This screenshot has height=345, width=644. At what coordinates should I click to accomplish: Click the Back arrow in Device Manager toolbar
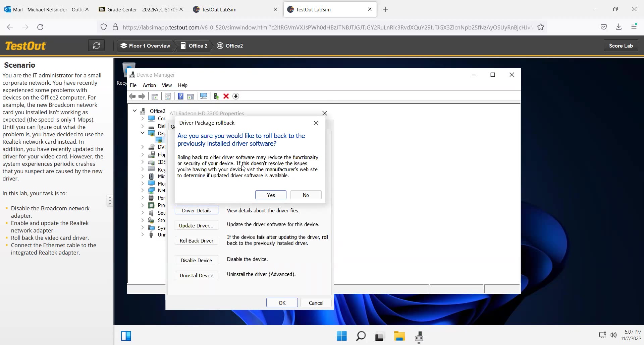coord(132,96)
